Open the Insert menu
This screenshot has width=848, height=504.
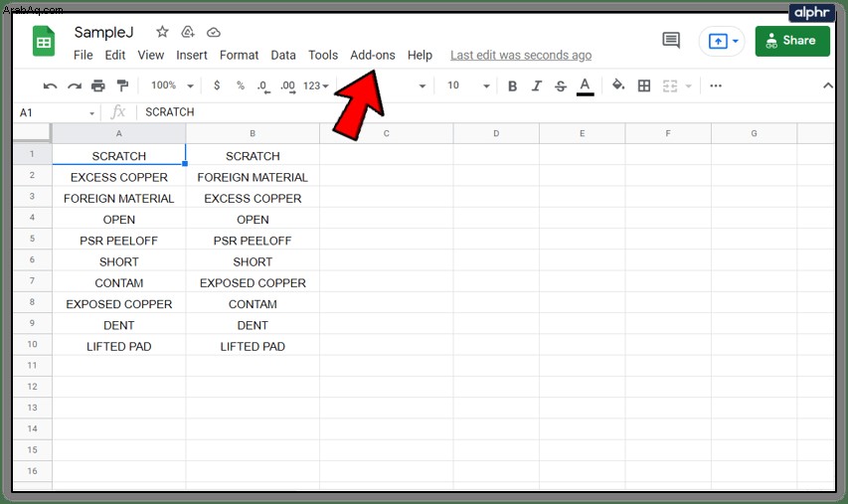pyautogui.click(x=192, y=55)
